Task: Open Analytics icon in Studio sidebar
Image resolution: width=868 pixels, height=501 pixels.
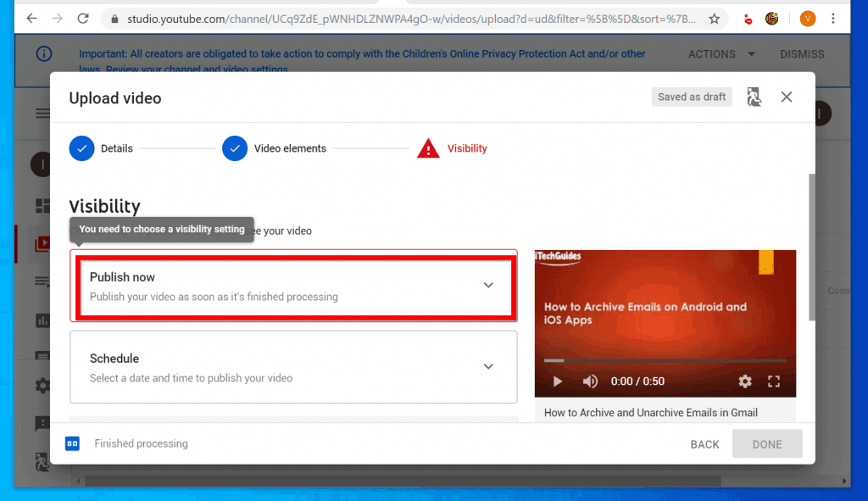Action: point(42,320)
